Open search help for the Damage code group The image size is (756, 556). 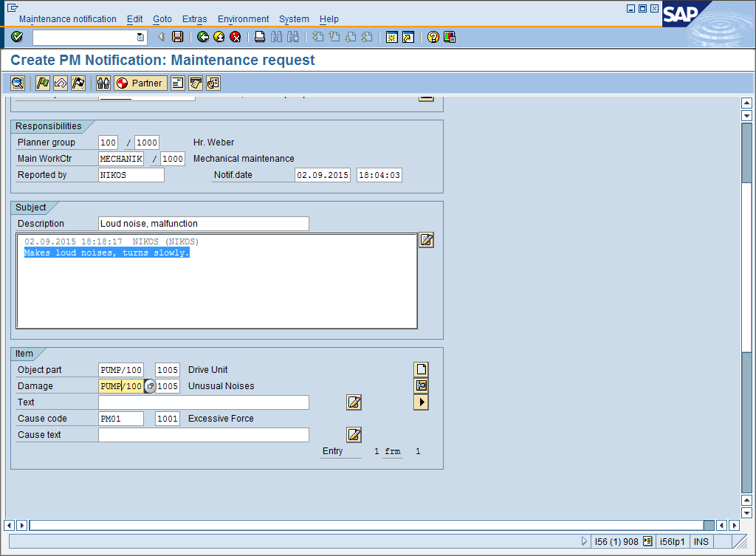[x=151, y=386]
